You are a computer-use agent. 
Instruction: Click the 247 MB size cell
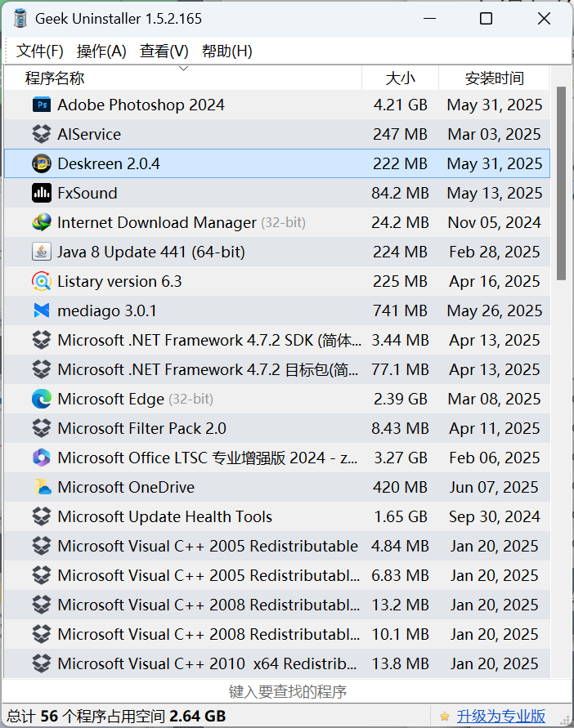[400, 134]
